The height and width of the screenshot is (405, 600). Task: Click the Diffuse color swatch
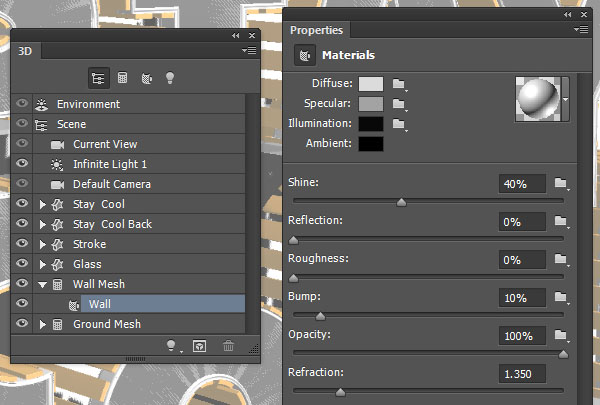tap(371, 84)
